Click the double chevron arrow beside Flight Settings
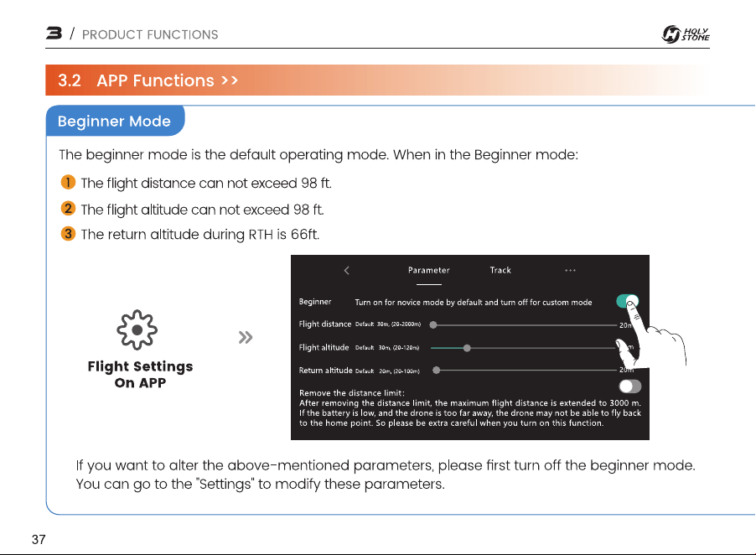 tap(246, 338)
